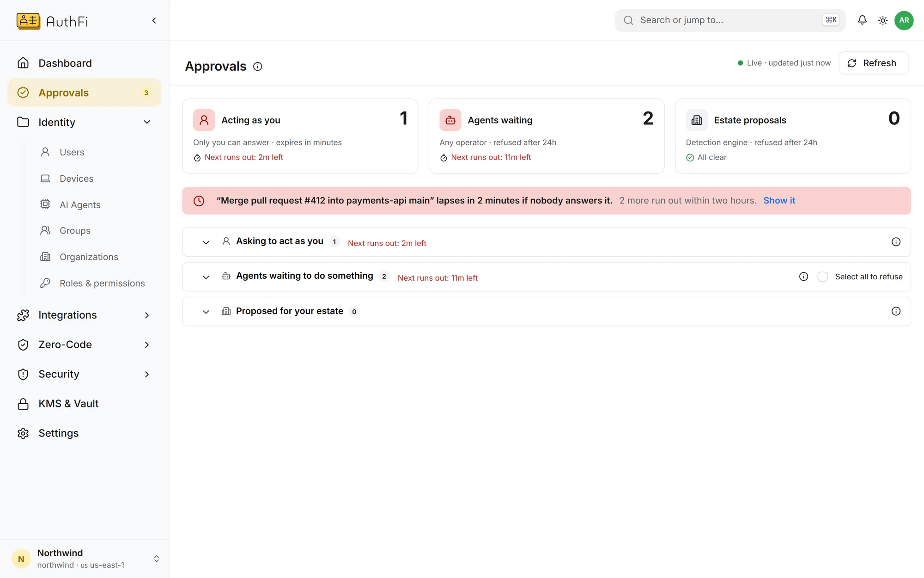This screenshot has width=924, height=578.
Task: Open info for Proposed for your estate
Action: (x=896, y=311)
